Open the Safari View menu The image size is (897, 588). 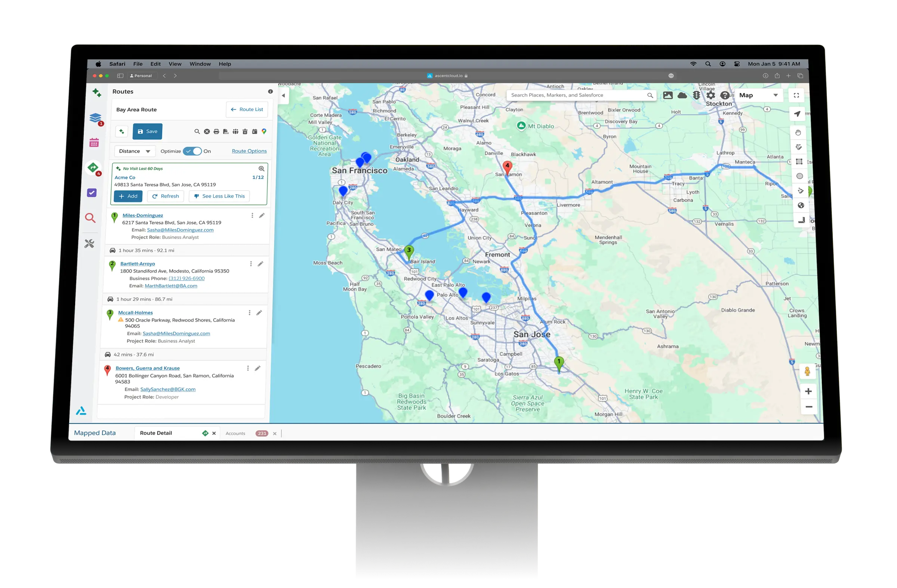[175, 64]
